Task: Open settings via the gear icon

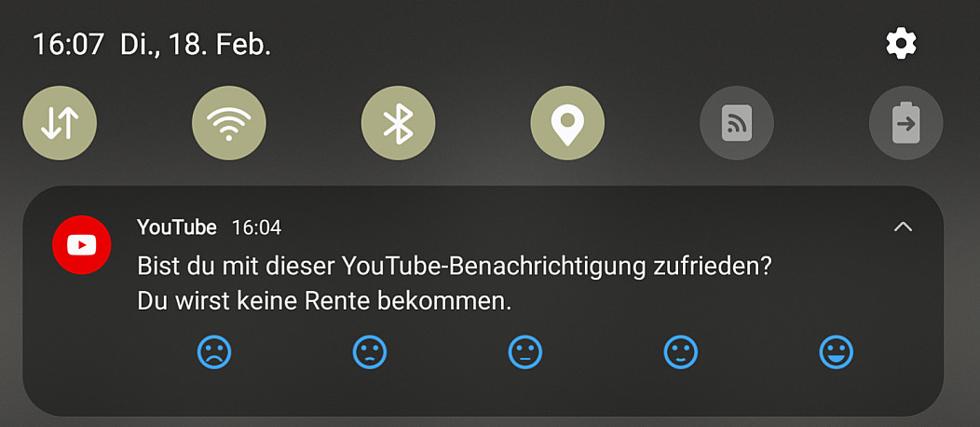Action: point(901,45)
